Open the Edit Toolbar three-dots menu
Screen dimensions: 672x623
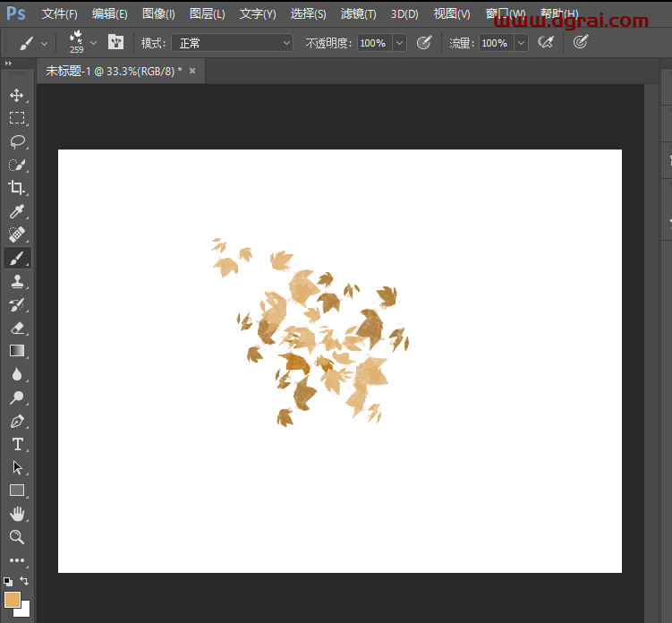17,560
